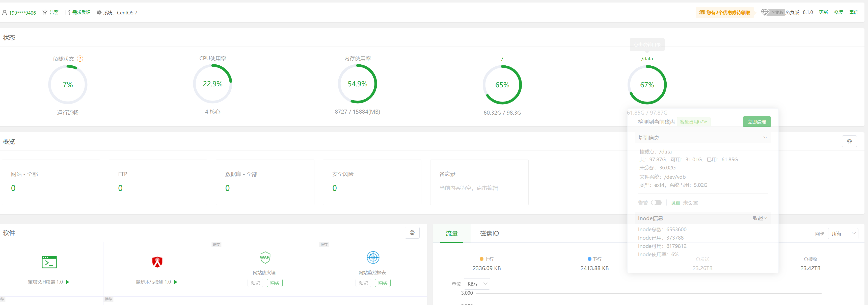Click 购买 under 网站监控报表
Screen dimensions: 868x305
(383, 283)
